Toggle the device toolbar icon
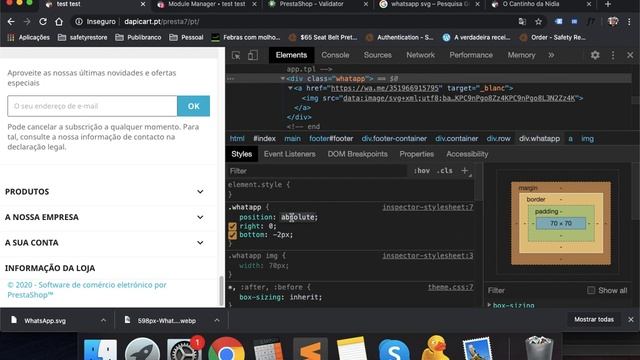Image resolution: width=640 pixels, height=360 pixels. pyautogui.click(x=253, y=55)
